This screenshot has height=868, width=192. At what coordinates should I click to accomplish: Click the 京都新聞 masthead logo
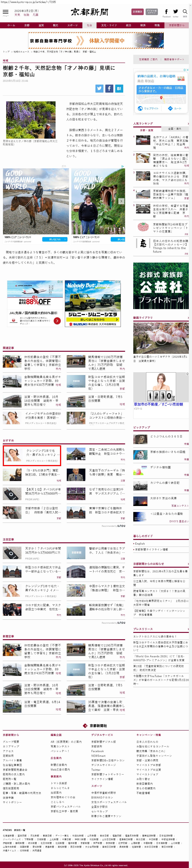89,12
